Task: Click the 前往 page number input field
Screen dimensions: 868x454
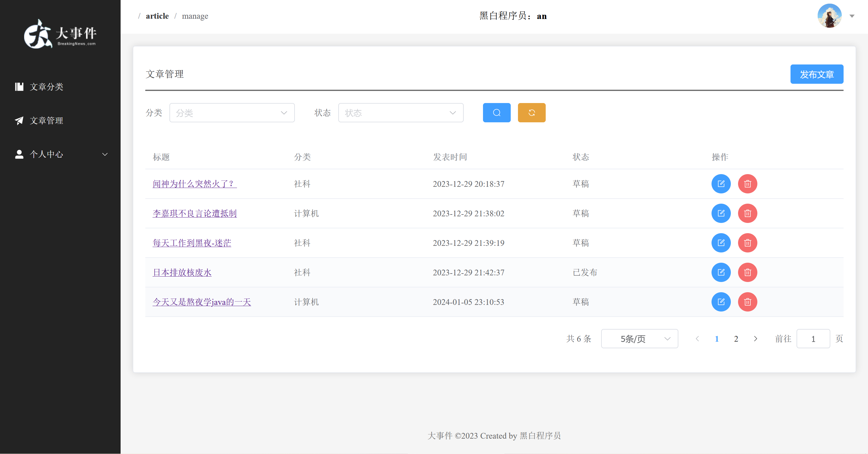Action: 813,339
